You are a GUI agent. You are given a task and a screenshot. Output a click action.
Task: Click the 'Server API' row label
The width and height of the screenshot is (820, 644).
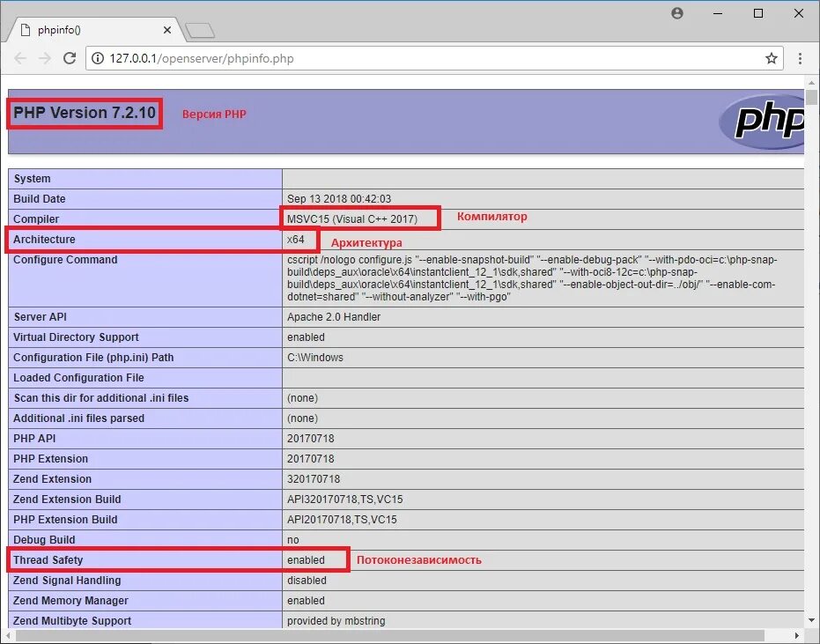[x=41, y=317]
